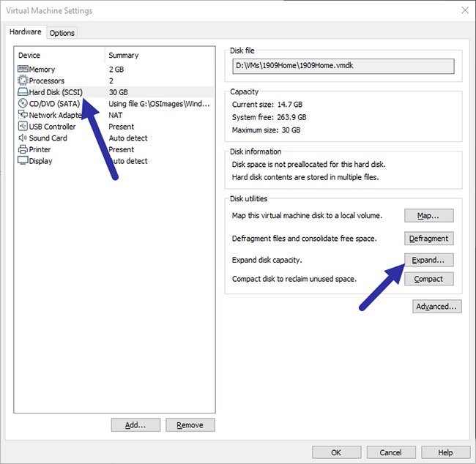Open the Hardware tab
This screenshot has height=464, width=476.
pyautogui.click(x=26, y=32)
